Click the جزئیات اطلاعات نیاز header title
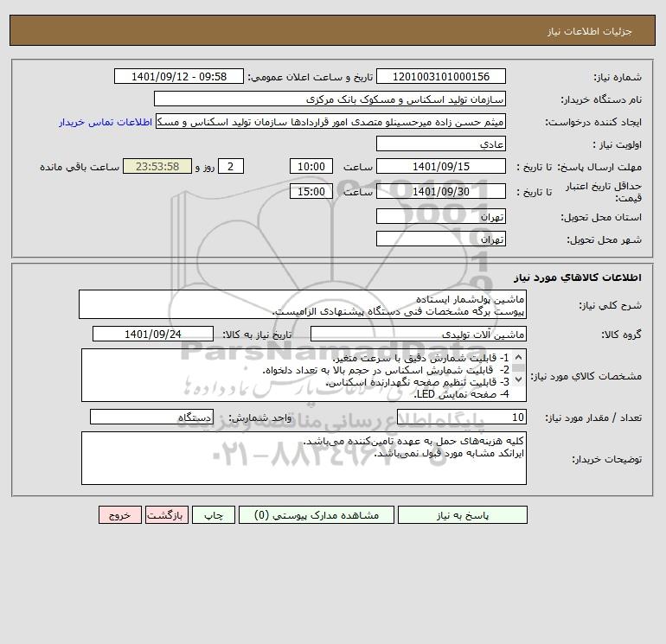Image resolution: width=666 pixels, height=644 pixels. point(590,31)
